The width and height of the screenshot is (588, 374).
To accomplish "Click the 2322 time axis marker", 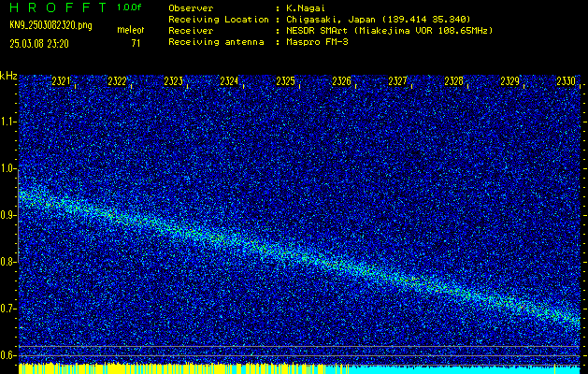I will click(117, 81).
